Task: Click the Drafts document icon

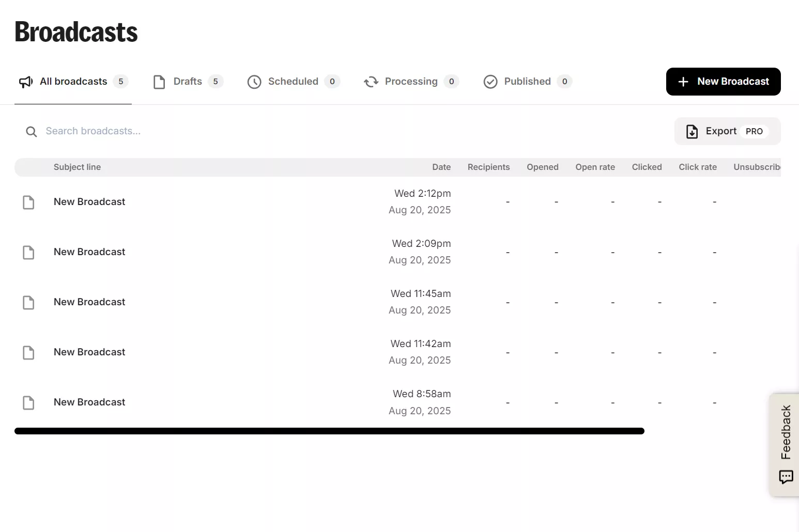Action: click(x=159, y=82)
